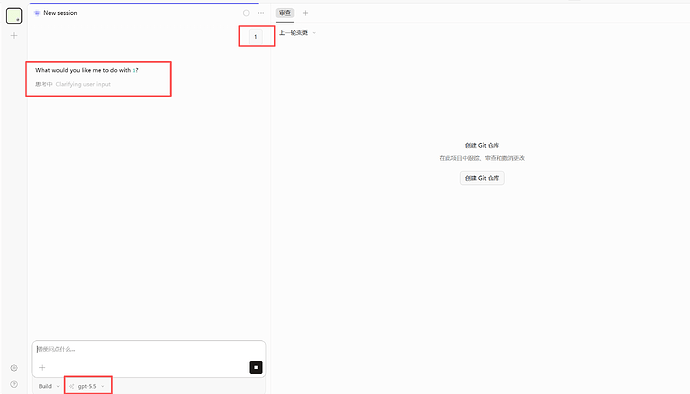Click the user message bubble "1"
The image size is (690, 394).
coord(256,37)
